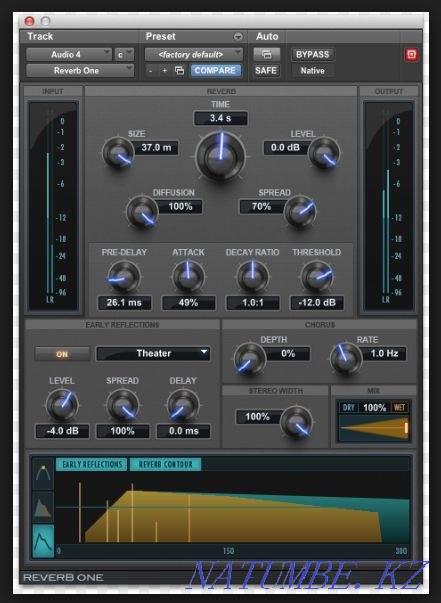This screenshot has height=603, width=441.
Task: Toggle early reflections ON button
Action: tap(62, 354)
